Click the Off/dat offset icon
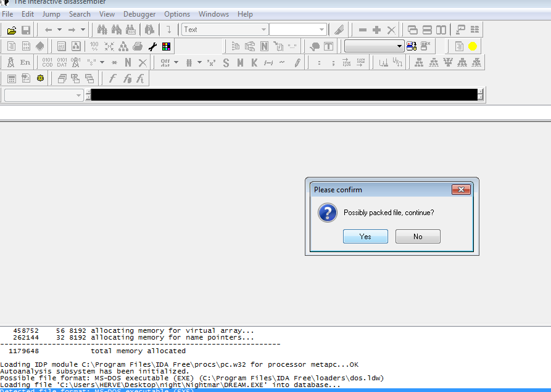Image resolution: width=551 pixels, height=392 pixels. click(x=165, y=62)
